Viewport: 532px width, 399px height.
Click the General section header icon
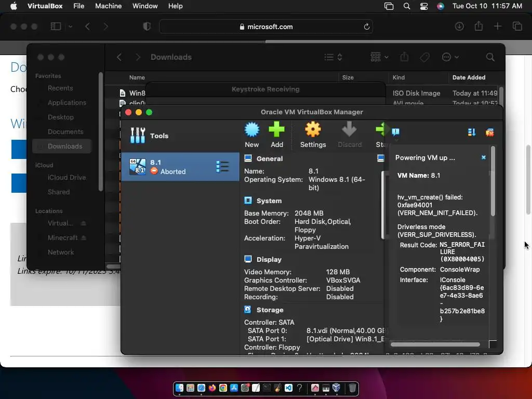tap(248, 158)
